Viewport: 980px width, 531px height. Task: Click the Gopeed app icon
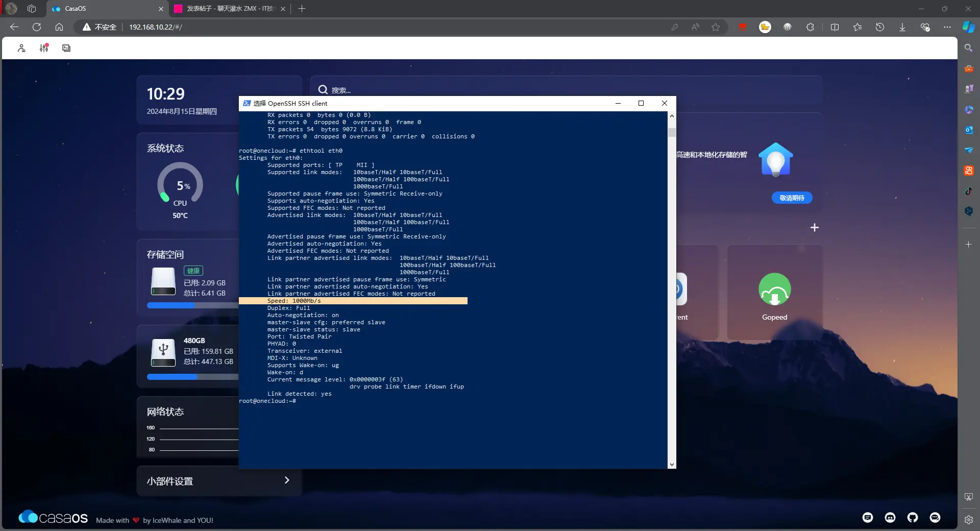774,289
